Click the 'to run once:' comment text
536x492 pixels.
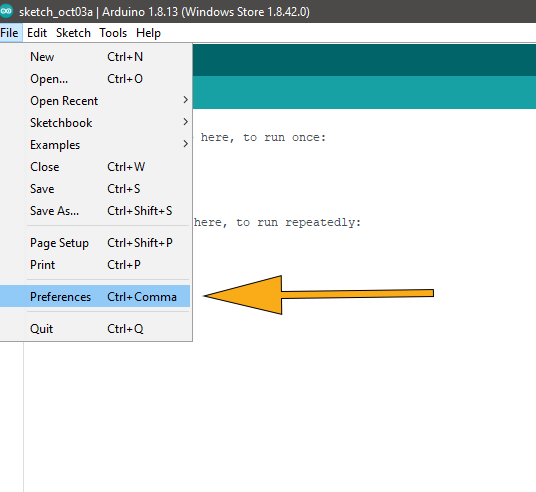pyautogui.click(x=284, y=137)
